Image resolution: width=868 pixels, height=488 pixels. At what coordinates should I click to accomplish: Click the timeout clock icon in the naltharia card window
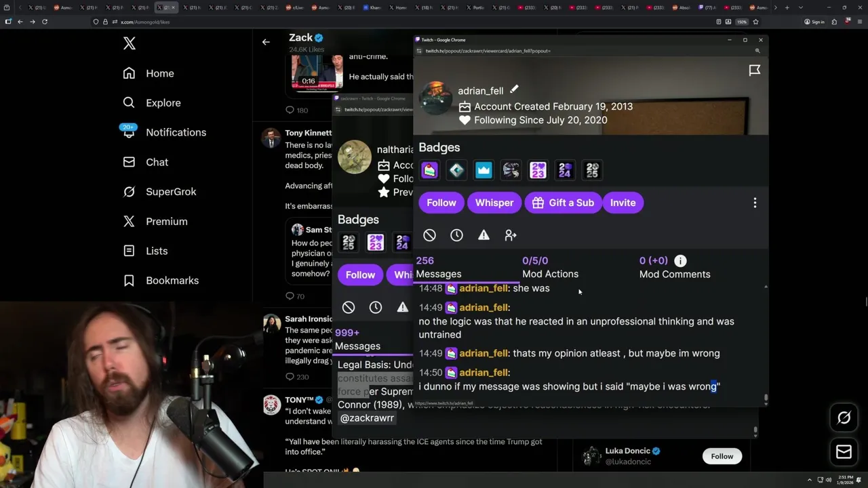coord(375,308)
